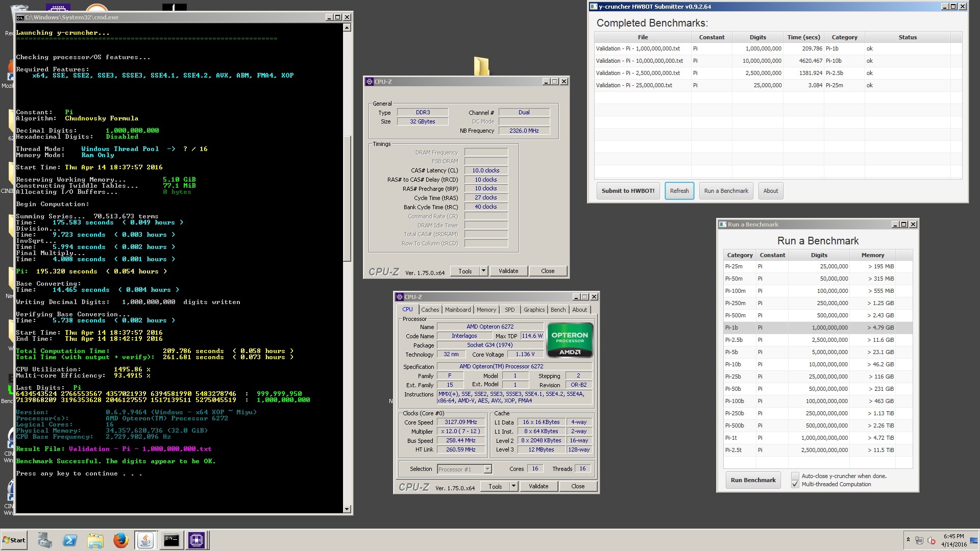Expand Tools dropdown arrow in CPU-Z CPU window

click(514, 486)
